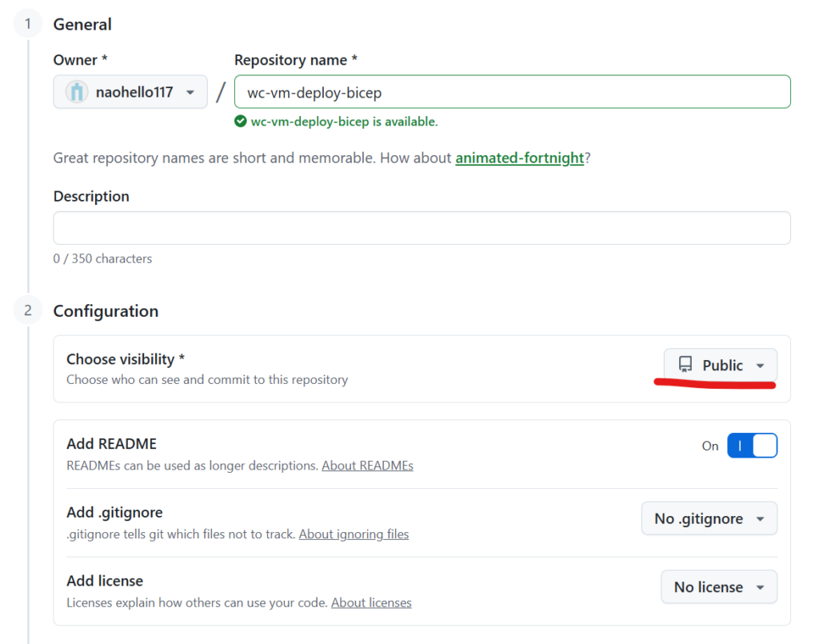819x644 pixels.
Task: Click the step 2 Configuration circle marker
Action: tap(28, 310)
